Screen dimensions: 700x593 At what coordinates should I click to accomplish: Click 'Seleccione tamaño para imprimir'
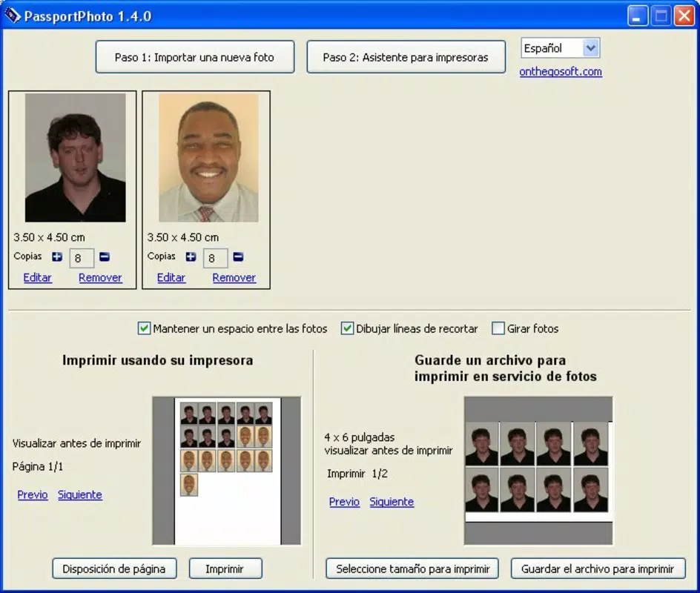pos(412,569)
